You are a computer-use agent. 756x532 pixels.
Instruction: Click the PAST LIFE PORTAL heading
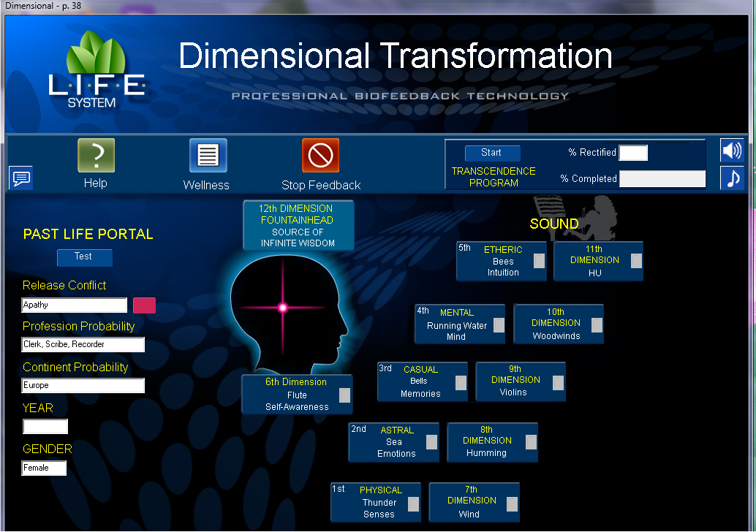88,234
